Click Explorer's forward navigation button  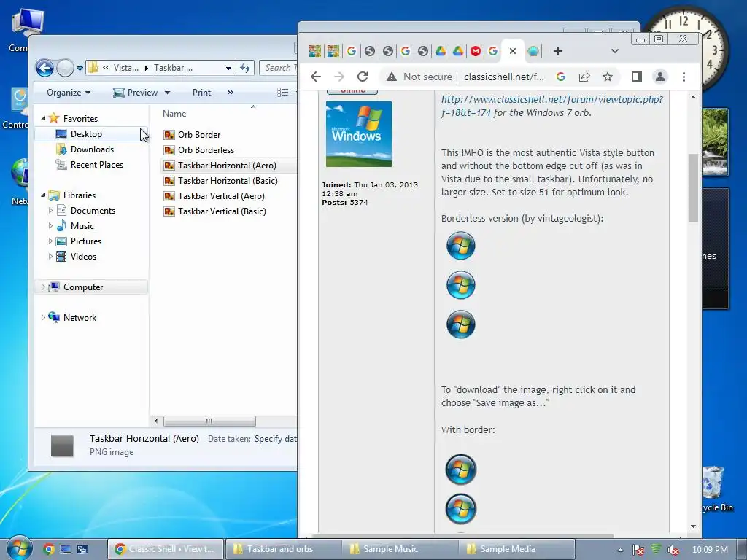[x=65, y=68]
